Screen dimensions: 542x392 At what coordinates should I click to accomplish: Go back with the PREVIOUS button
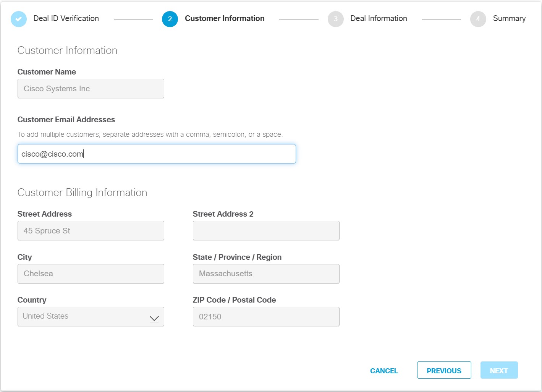point(444,370)
